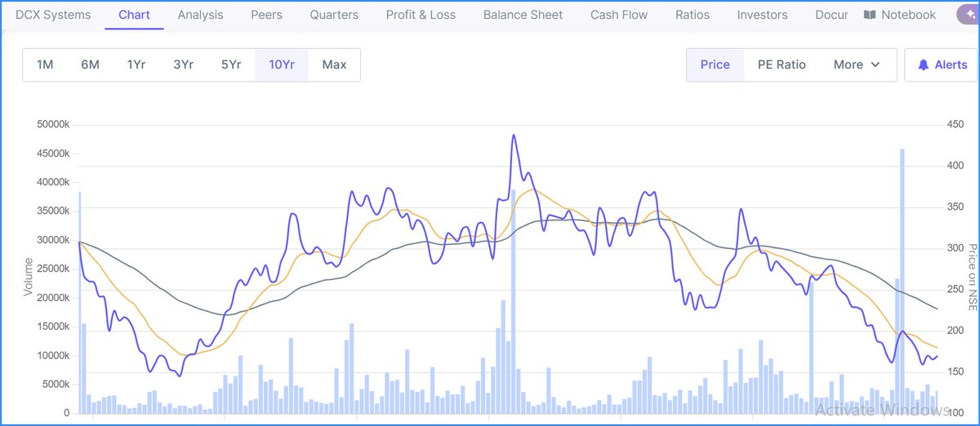The width and height of the screenshot is (980, 426).
Task: Set chart range to 5Yr
Action: (231, 64)
